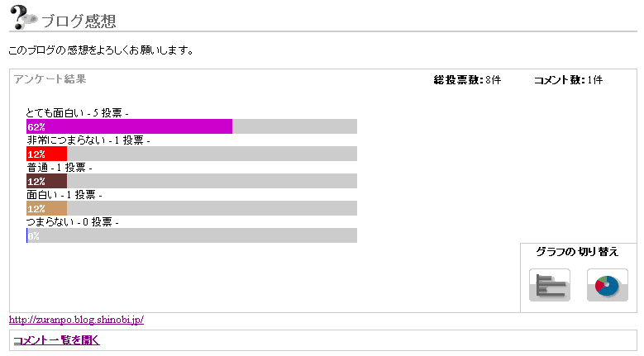Select the 面白い - 1 投票 label
Viewport: 644px width, 356px height.
point(64,195)
